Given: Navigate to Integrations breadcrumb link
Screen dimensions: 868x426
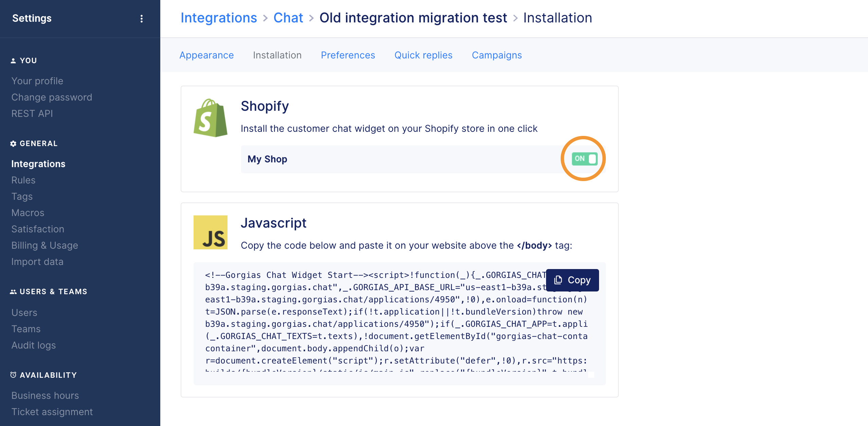Looking at the screenshot, I should [219, 18].
